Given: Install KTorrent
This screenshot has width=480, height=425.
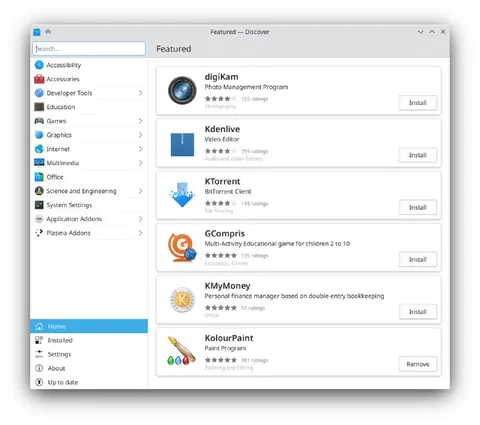Looking at the screenshot, I should (x=418, y=207).
